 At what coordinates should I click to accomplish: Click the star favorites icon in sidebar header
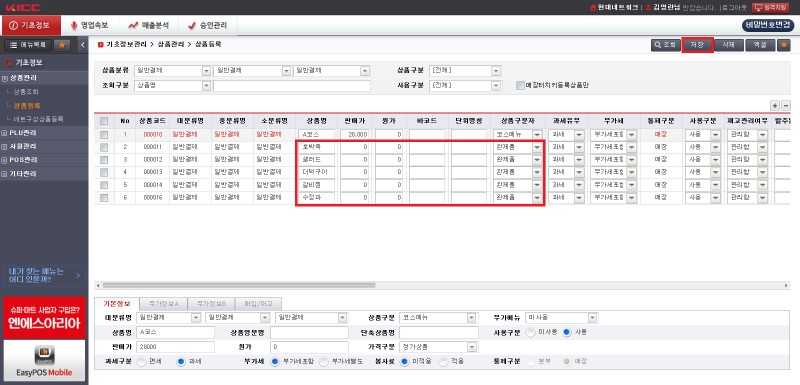point(62,45)
